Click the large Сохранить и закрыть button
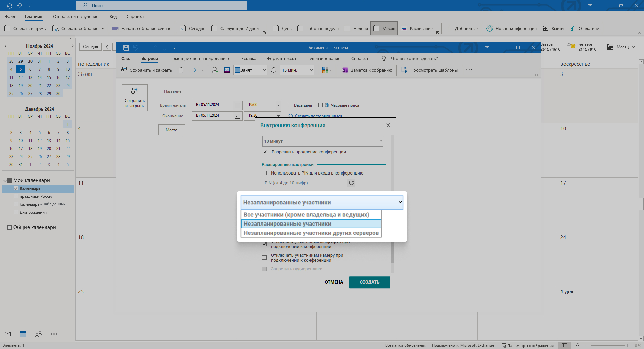The height and width of the screenshot is (349, 644). pyautogui.click(x=135, y=98)
